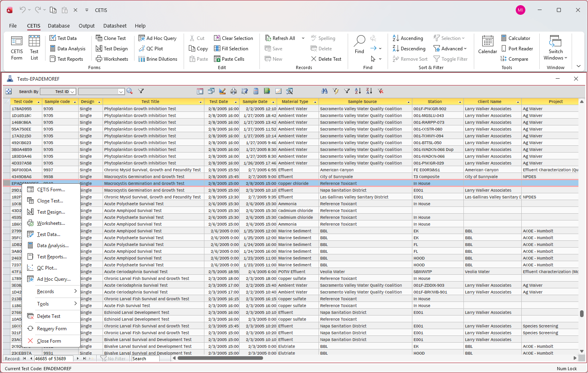Screen dimensions: 588x373
Task: Click Clone Test in the ribbon
Action: point(111,38)
